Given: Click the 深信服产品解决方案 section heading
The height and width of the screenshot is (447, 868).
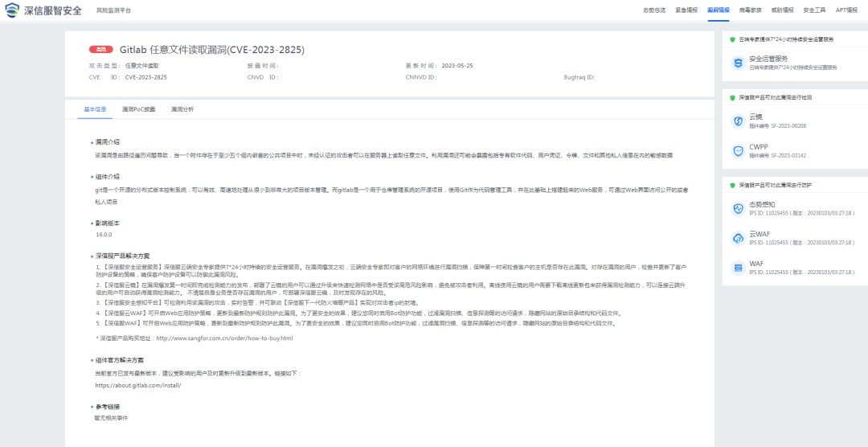Looking at the screenshot, I should pos(122,256).
